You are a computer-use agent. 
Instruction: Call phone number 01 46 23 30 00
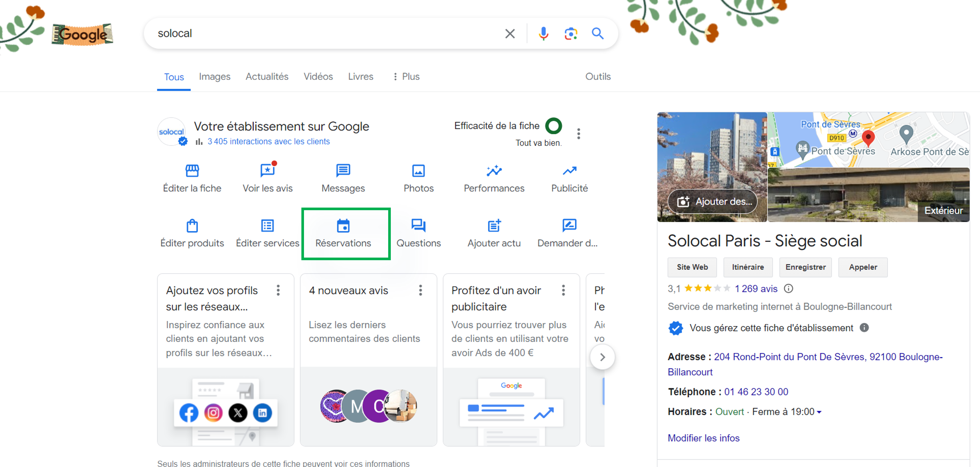coord(756,392)
